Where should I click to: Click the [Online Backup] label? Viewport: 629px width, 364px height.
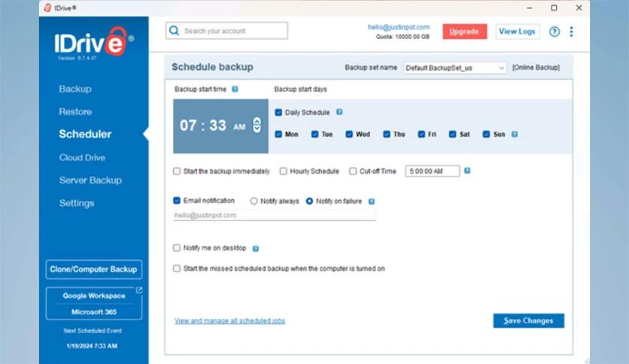point(536,68)
